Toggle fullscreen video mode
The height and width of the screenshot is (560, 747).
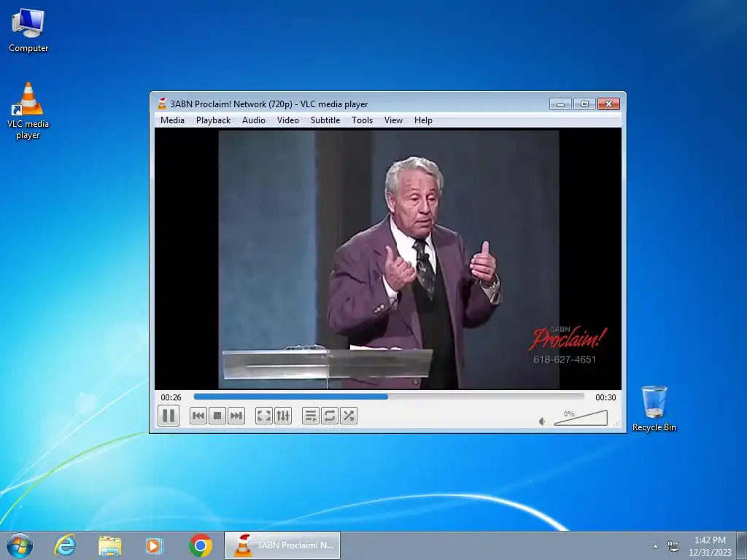(264, 416)
